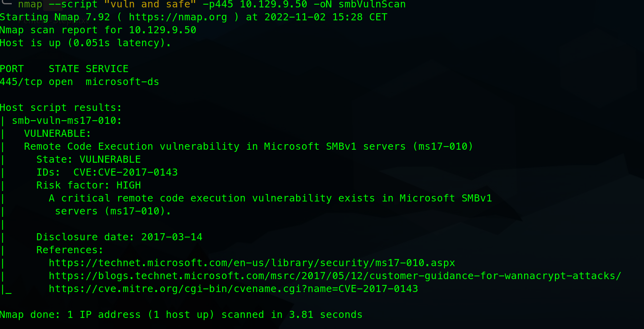Viewport: 644px width, 329px height.
Task: Click the "References:" label
Action: [x=70, y=250]
